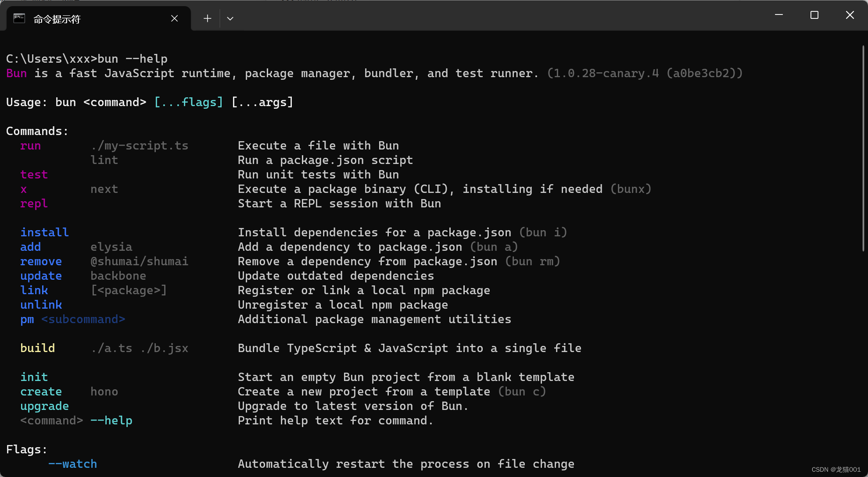This screenshot has width=868, height=477.
Task: Click the 'build' command text
Action: click(x=37, y=348)
